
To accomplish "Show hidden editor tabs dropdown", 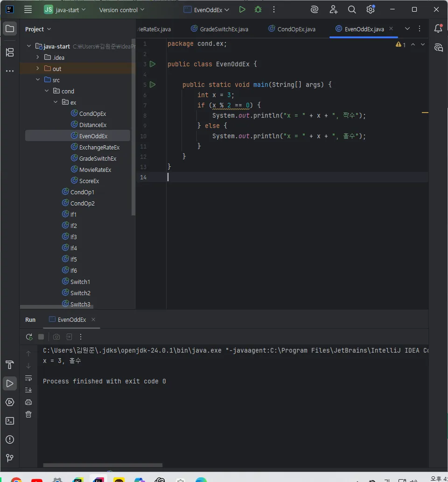I will [407, 28].
